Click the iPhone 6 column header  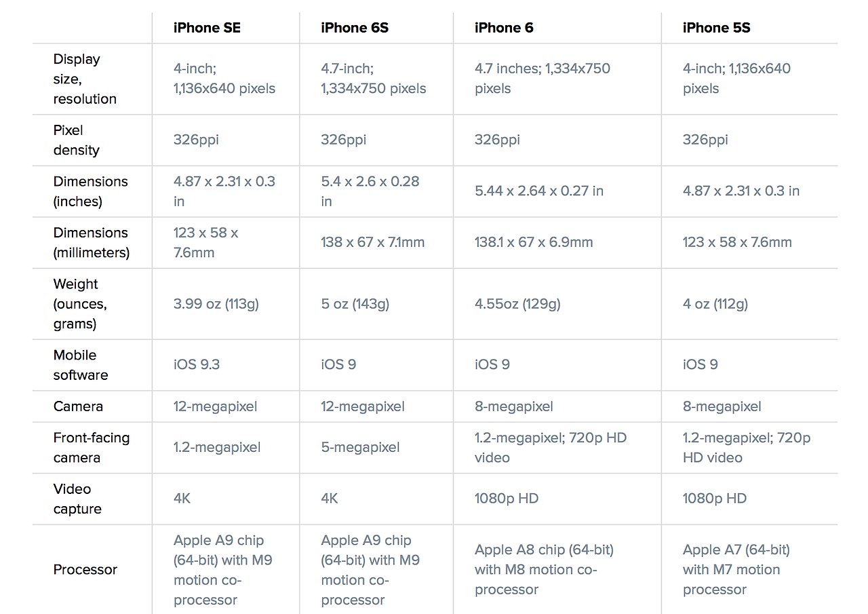pyautogui.click(x=504, y=28)
